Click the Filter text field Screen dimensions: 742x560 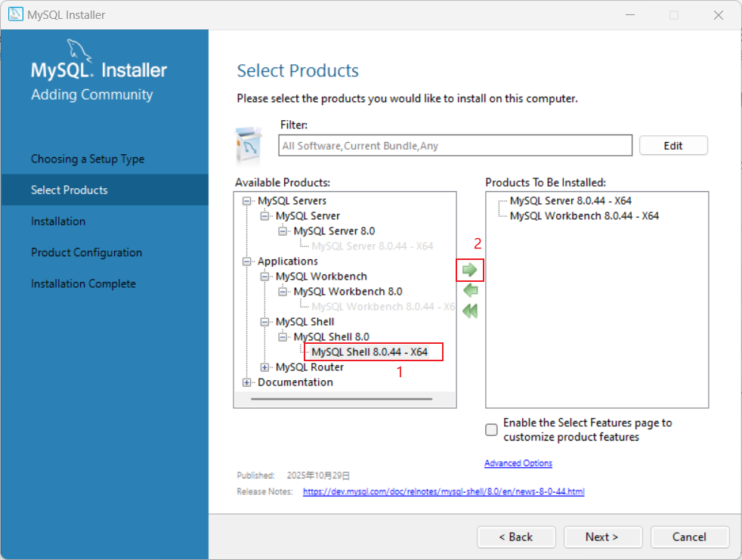(455, 145)
